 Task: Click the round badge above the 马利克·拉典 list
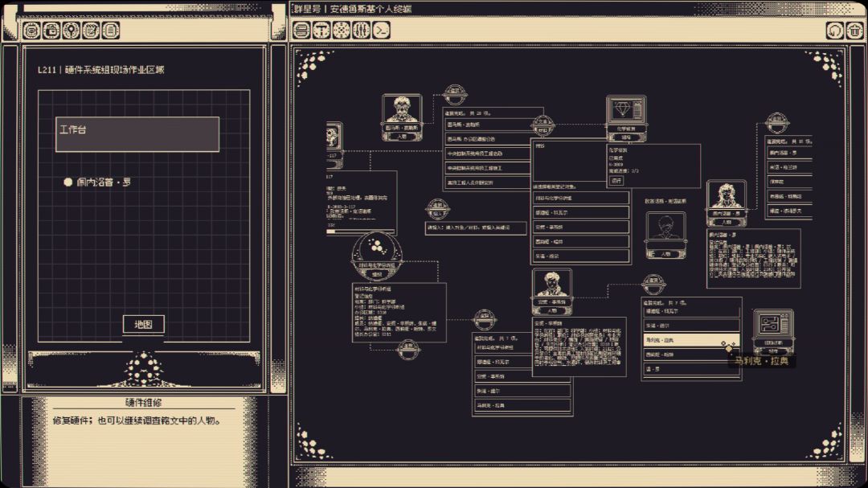(653, 284)
